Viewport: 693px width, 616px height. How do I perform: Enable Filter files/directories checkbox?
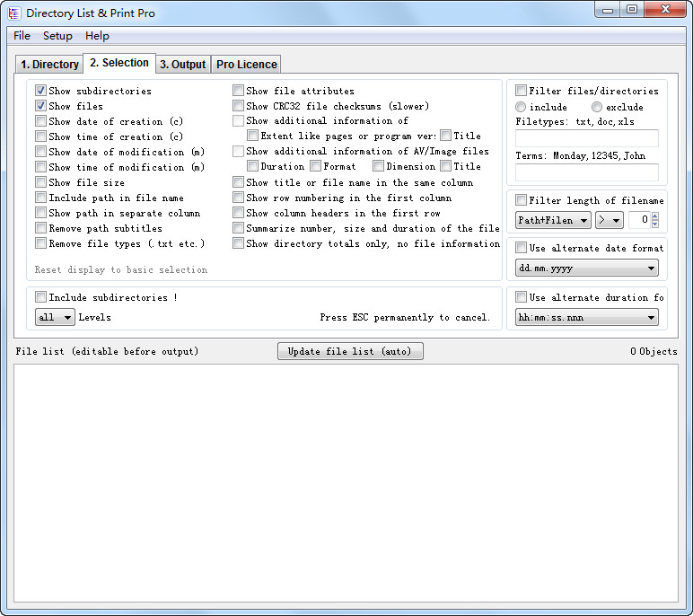521,91
